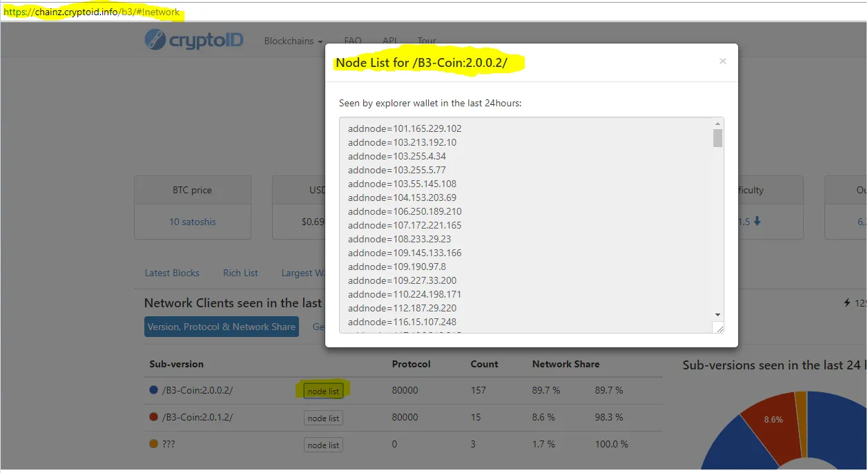Click the Protocol column header

tap(411, 364)
